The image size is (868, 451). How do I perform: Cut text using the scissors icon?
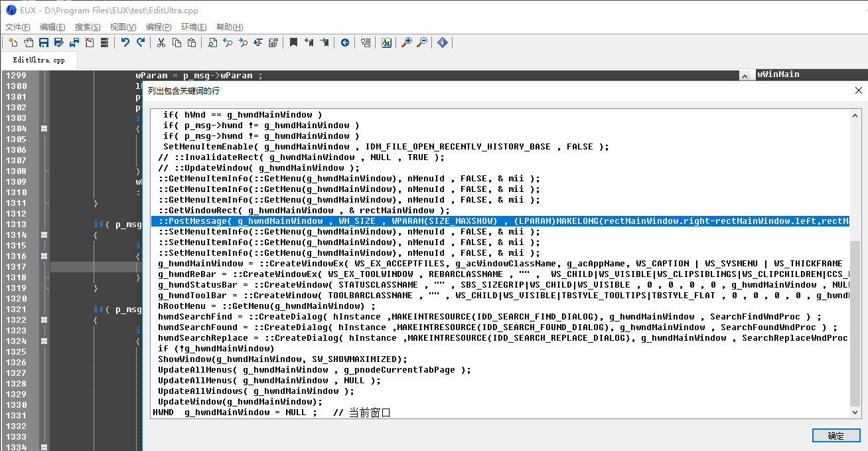click(x=161, y=43)
